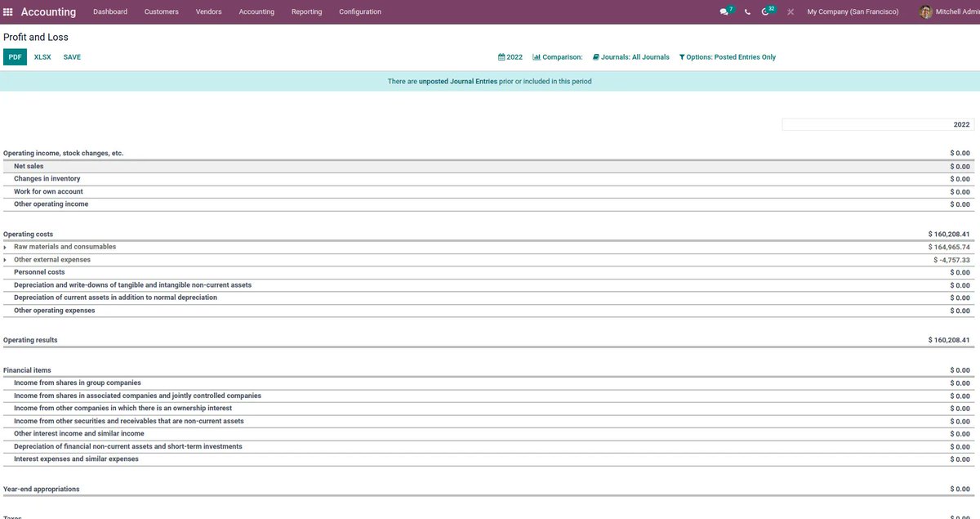Click the phone call icon

coord(746,11)
